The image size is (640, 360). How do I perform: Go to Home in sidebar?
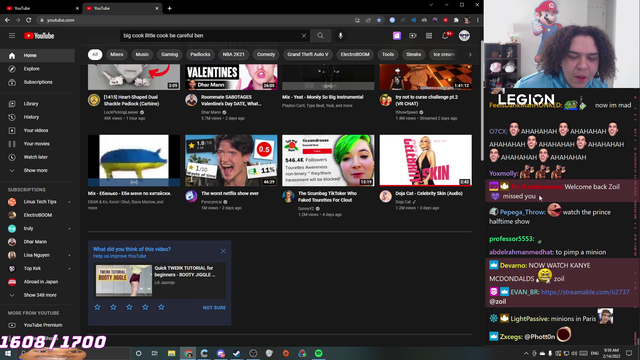[x=37, y=56]
